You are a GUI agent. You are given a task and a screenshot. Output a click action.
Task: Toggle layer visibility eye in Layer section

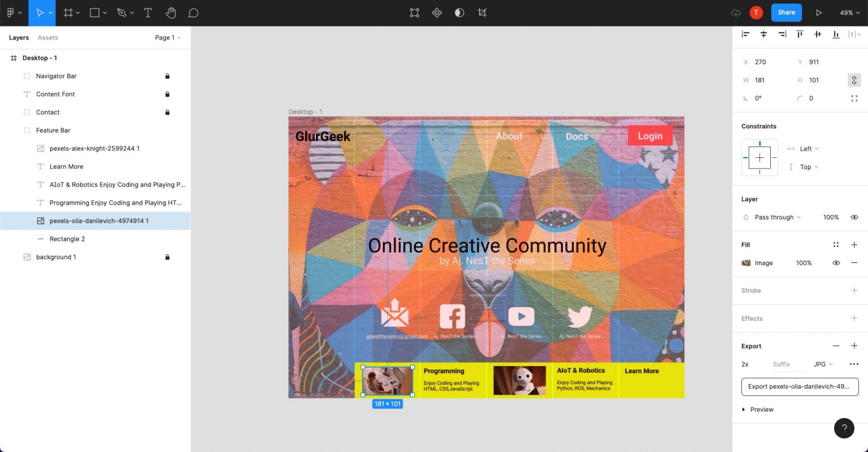(854, 217)
